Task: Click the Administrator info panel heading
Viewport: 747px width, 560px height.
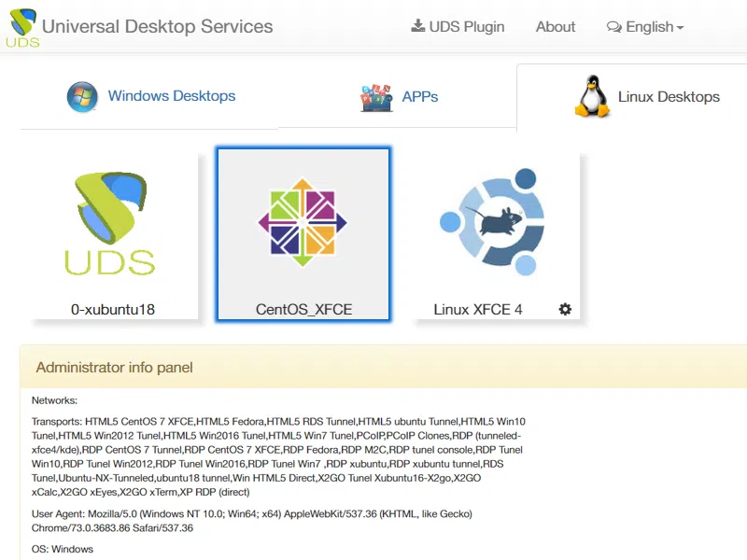Action: pos(114,368)
